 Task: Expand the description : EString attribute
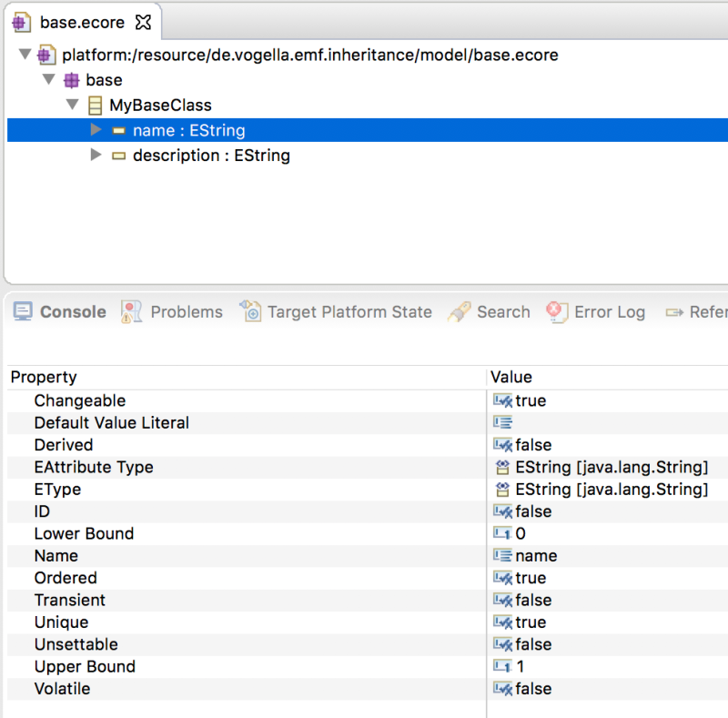[96, 156]
